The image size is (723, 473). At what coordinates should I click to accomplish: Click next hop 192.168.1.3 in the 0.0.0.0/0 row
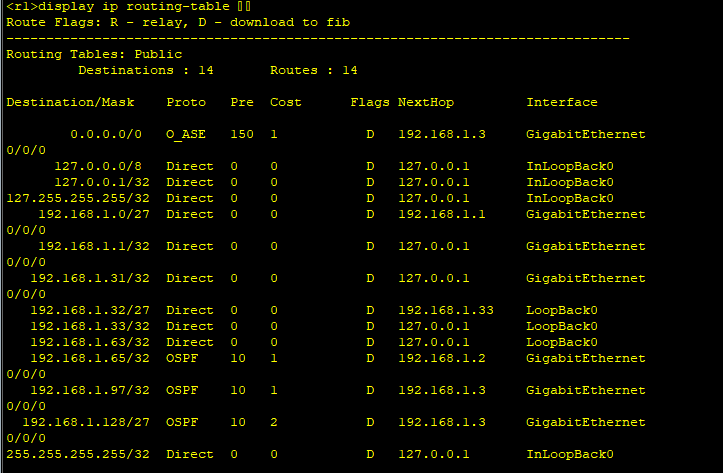(442, 134)
